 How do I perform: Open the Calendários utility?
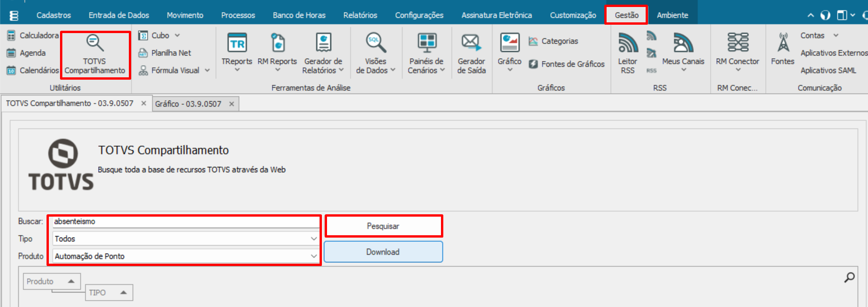click(33, 70)
